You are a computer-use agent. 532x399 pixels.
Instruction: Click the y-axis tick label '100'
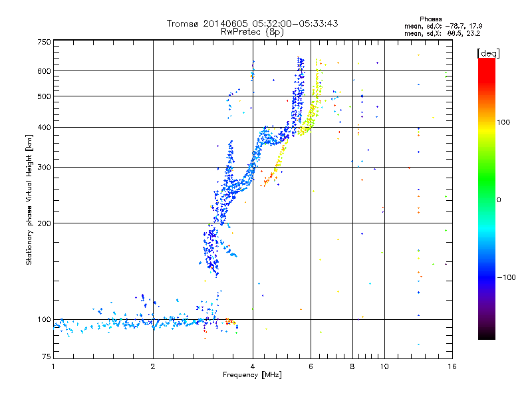click(x=45, y=319)
